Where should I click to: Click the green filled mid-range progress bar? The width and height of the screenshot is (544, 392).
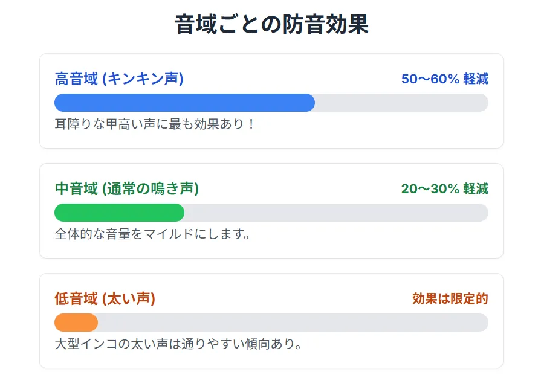(119, 213)
